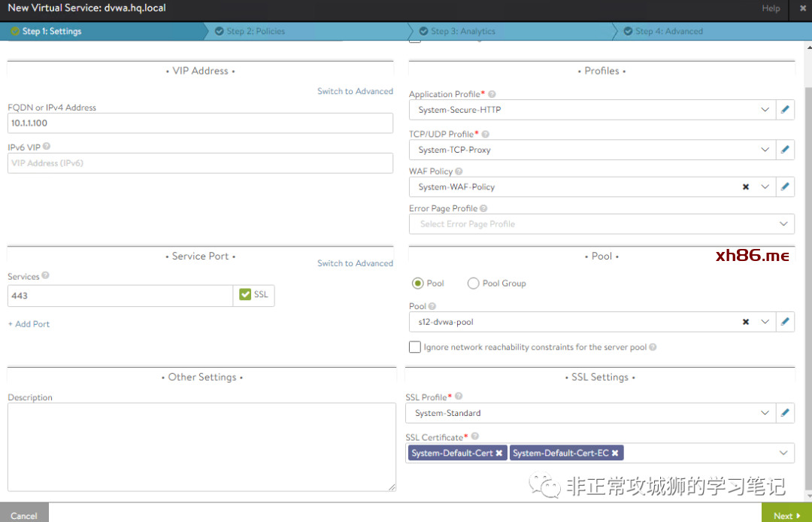The height and width of the screenshot is (522, 812).
Task: Expand the Error Page Profile dropdown
Action: pyautogui.click(x=784, y=224)
